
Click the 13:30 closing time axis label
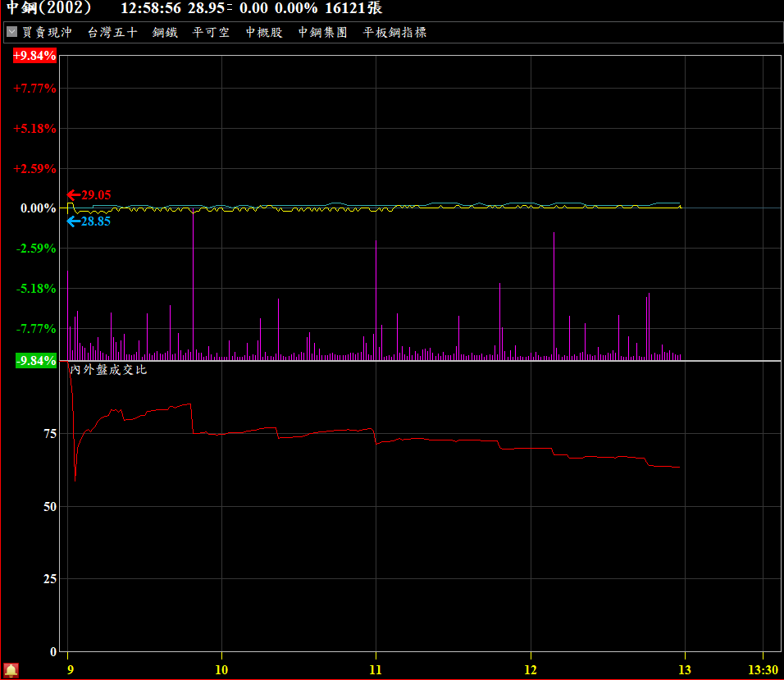[x=763, y=669]
